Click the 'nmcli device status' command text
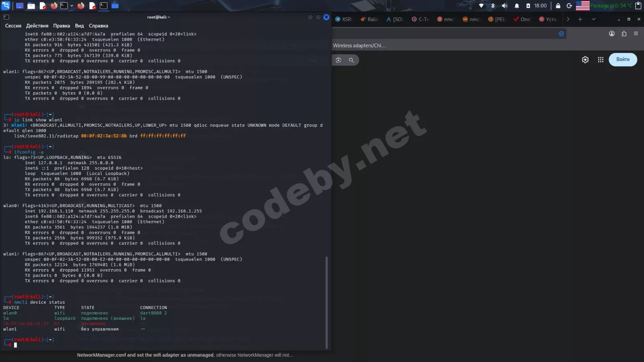Viewport: 644px width, 362px height. point(39,302)
